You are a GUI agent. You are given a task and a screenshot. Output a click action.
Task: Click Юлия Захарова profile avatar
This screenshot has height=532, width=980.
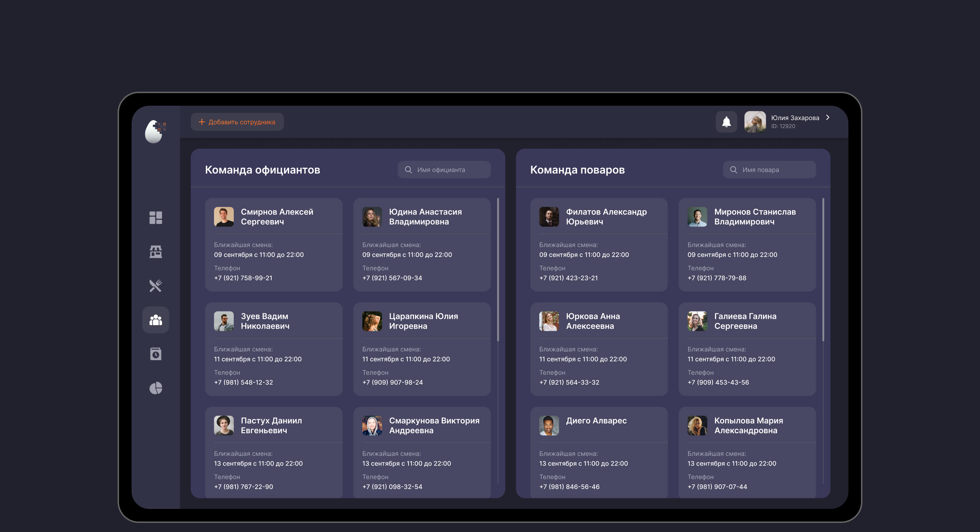[x=755, y=122]
